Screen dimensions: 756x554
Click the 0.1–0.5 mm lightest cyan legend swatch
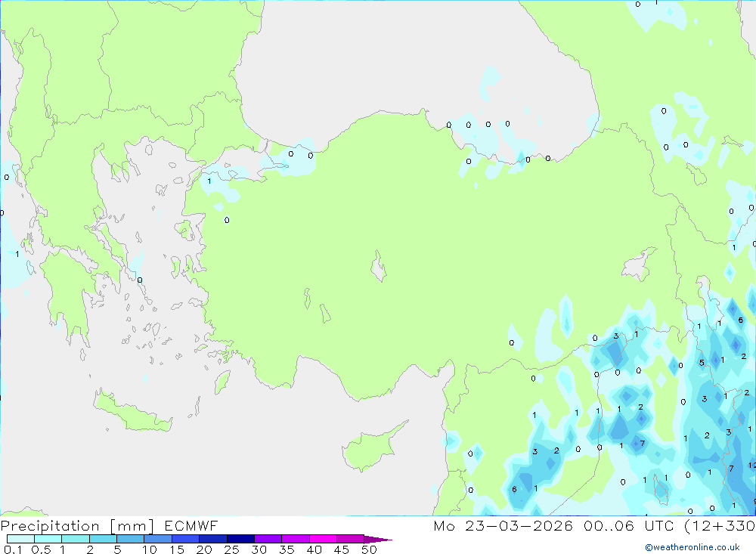[x=20, y=539]
